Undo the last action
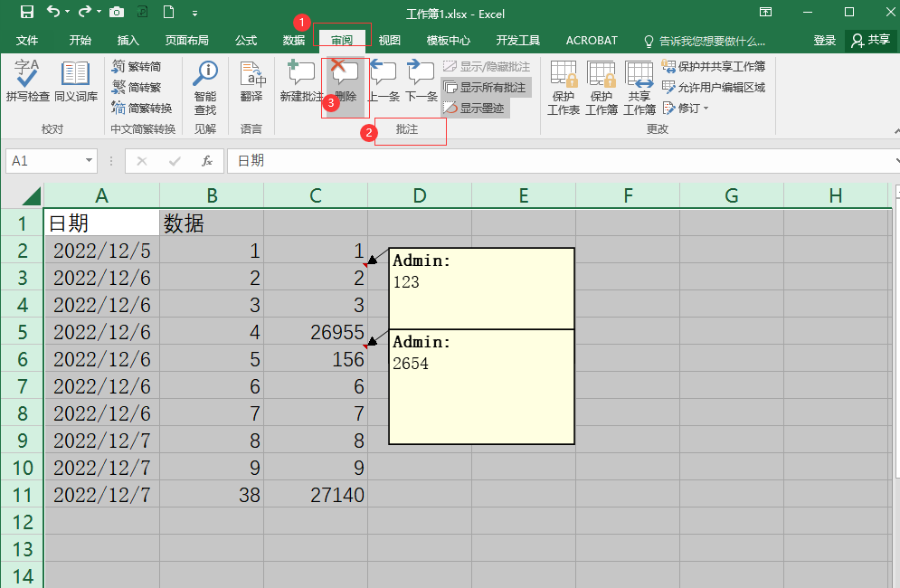900x588 pixels. [x=53, y=12]
